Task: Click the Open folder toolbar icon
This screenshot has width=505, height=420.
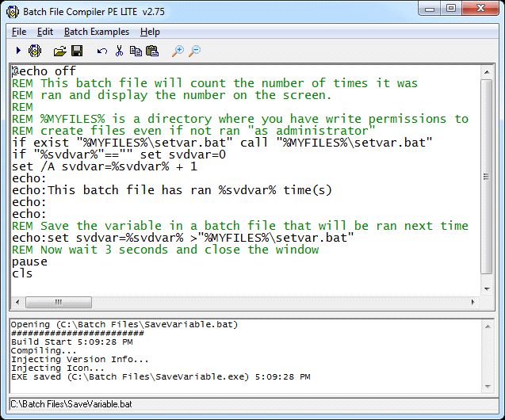Action: pos(59,51)
